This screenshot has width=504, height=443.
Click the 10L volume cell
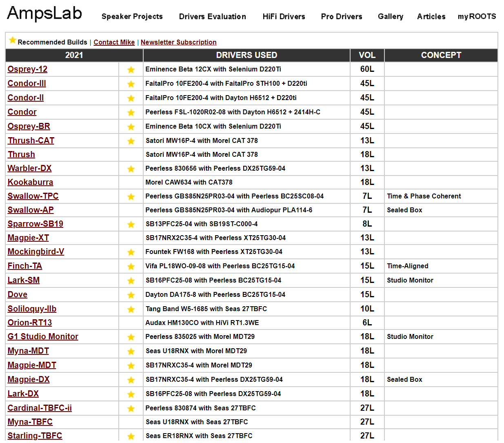point(367,309)
